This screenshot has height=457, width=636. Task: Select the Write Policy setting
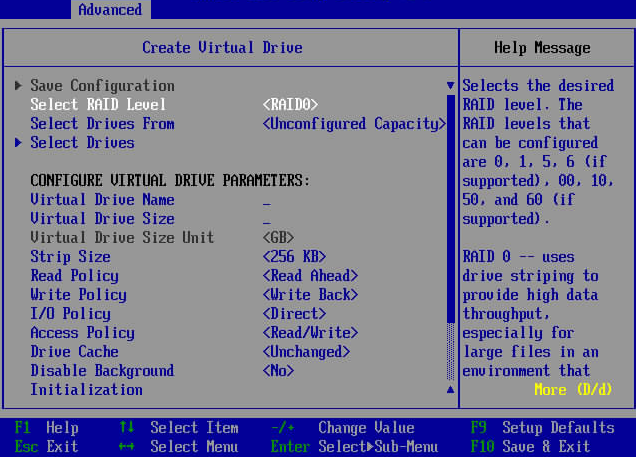(78, 295)
